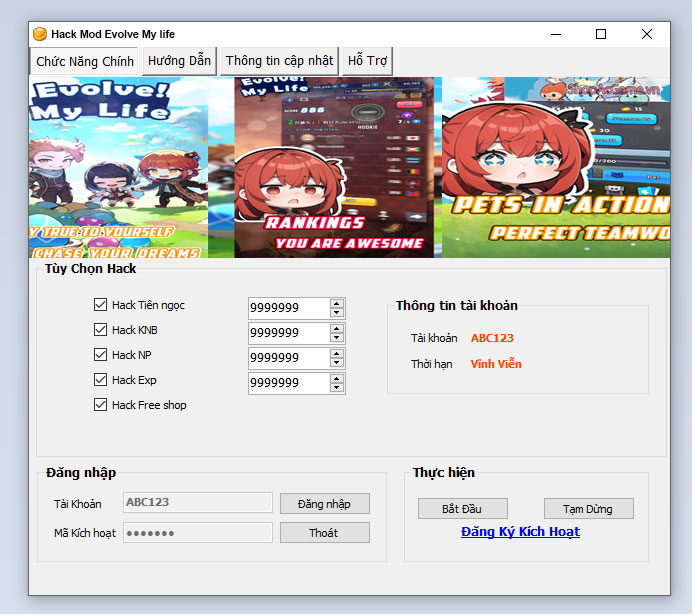This screenshot has height=616, width=693.
Task: Disable the Hack Exp checkbox
Action: click(100, 380)
